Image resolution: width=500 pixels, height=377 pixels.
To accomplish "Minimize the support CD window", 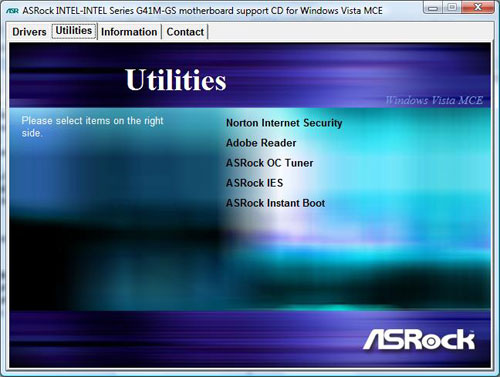I will tap(433, 7).
